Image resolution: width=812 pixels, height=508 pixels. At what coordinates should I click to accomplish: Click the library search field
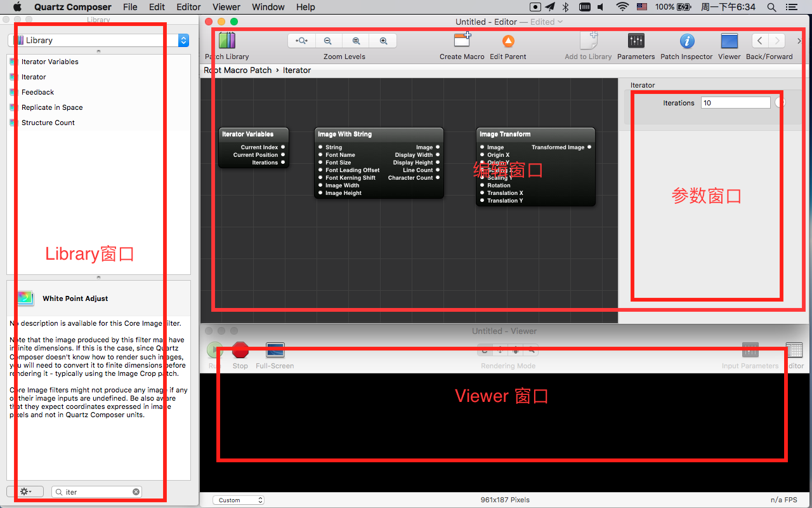coord(96,492)
